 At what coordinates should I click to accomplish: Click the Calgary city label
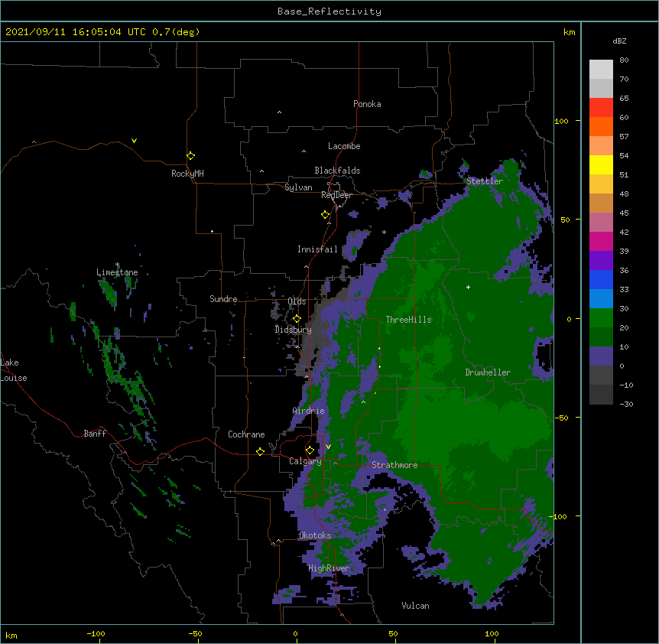[x=305, y=461]
